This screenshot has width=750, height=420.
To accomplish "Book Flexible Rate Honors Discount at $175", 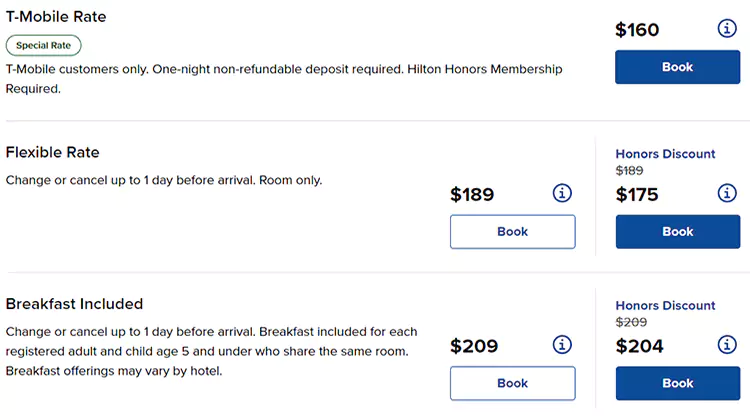I will tap(677, 231).
